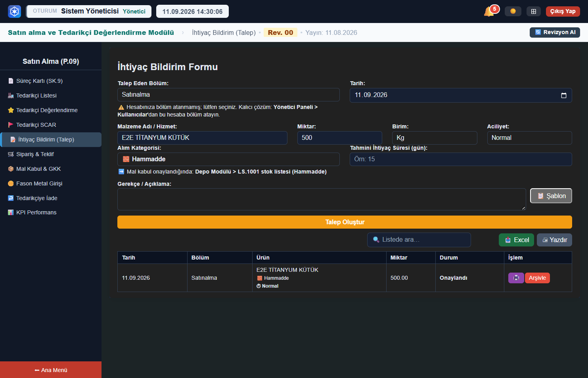
Task: Open Fason Metal Girişi page
Action: pyautogui.click(x=51, y=183)
